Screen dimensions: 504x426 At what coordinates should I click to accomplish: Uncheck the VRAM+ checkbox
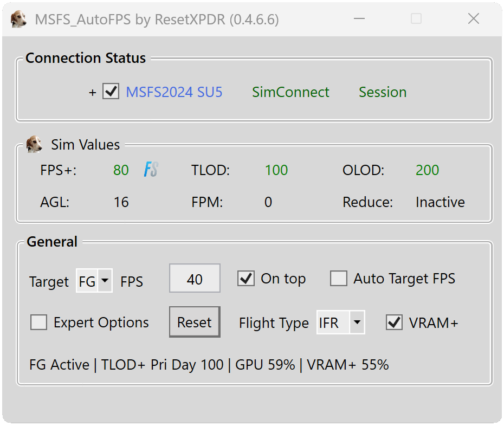coord(395,322)
